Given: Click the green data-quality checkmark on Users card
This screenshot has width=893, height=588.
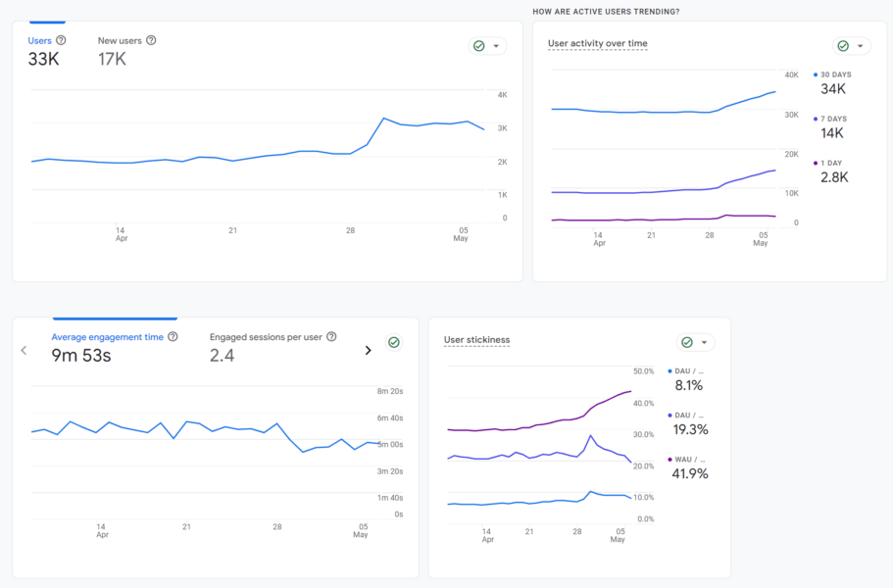Looking at the screenshot, I should 477,46.
